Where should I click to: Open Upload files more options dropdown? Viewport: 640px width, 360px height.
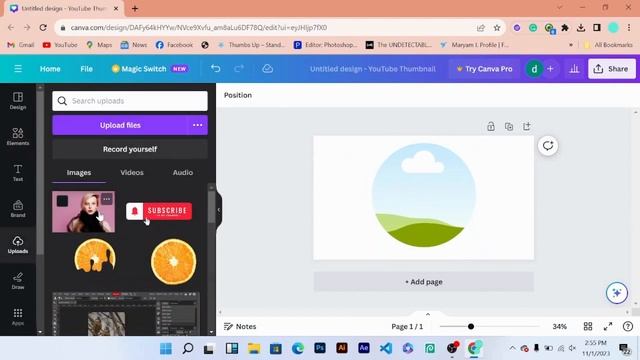tap(198, 125)
